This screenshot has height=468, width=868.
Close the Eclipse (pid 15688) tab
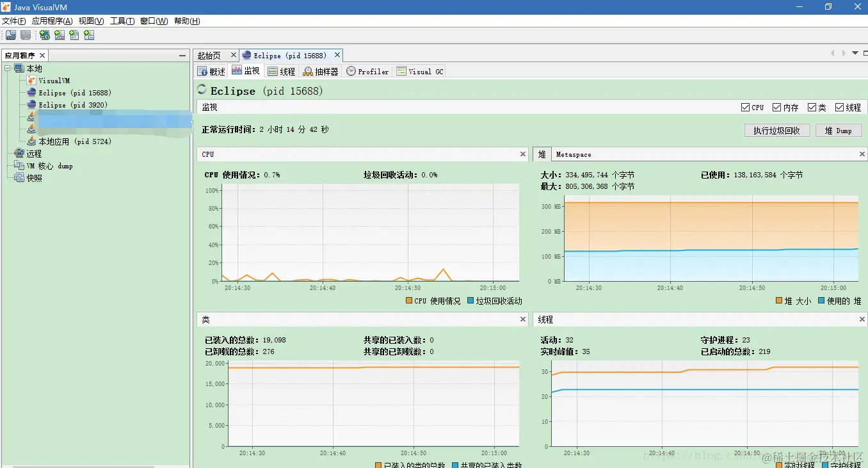pyautogui.click(x=338, y=56)
